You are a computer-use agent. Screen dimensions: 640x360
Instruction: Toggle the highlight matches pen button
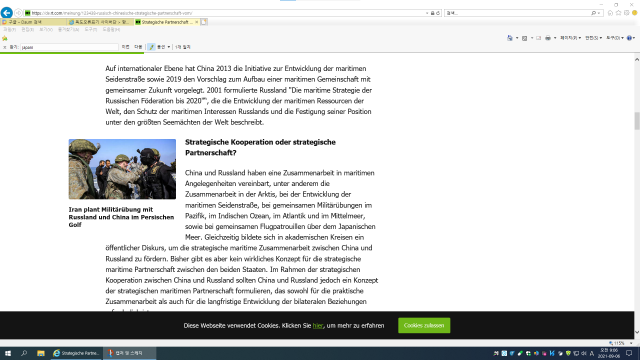click(151, 47)
